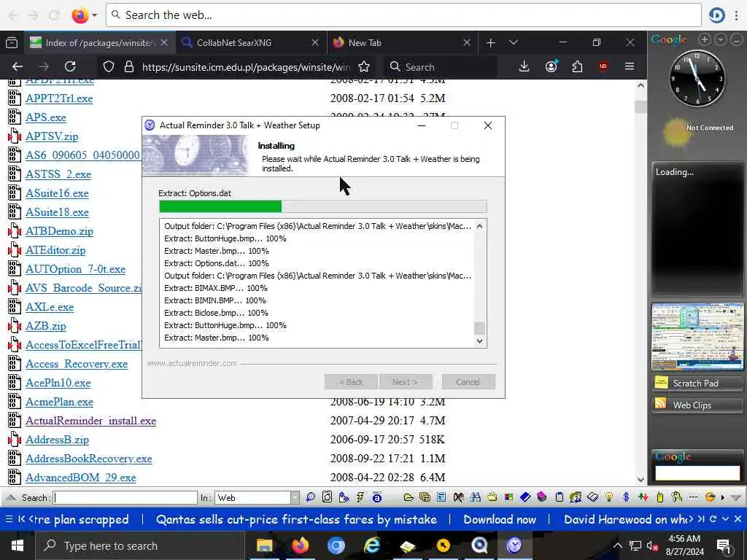The width and height of the screenshot is (747, 560).
Task: Switch to the New Tab tab
Action: coord(403,43)
